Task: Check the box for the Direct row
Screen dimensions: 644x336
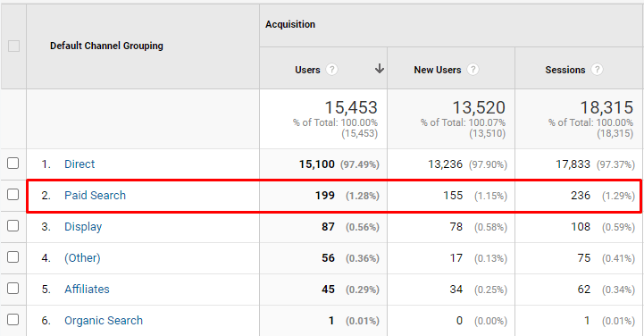Action: tap(13, 163)
